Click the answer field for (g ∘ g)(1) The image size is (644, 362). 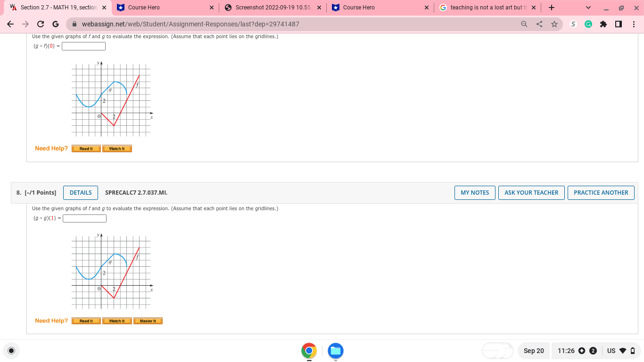pos(84,218)
